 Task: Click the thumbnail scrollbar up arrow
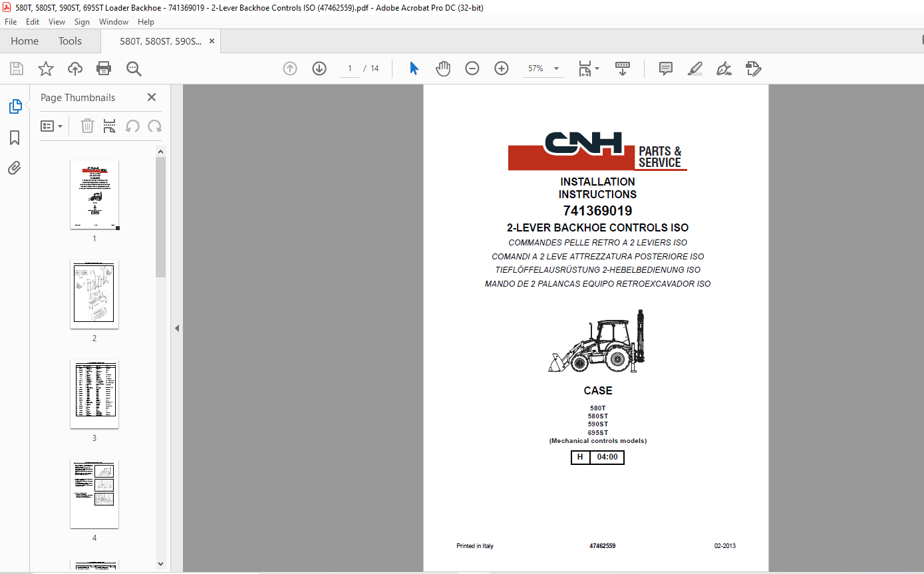coord(160,152)
